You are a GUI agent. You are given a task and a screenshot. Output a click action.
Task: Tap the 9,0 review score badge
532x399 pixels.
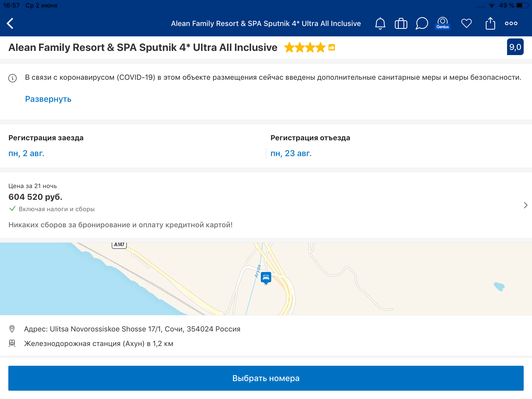(515, 47)
